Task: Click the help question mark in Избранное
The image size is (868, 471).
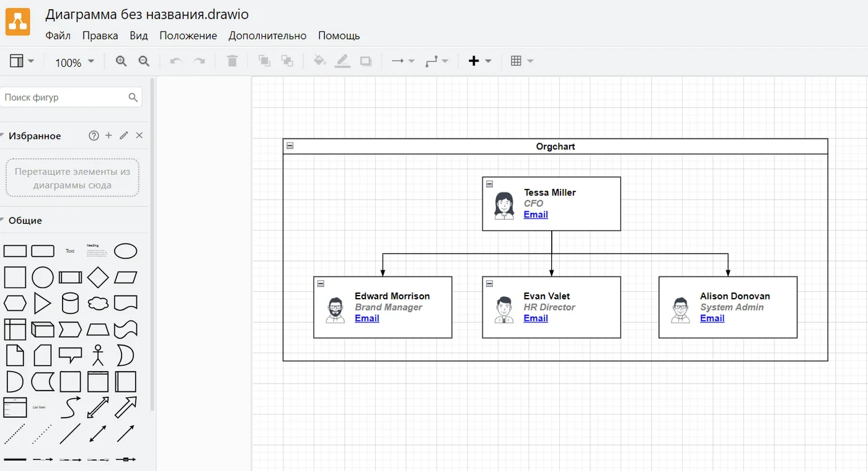Action: tap(94, 136)
